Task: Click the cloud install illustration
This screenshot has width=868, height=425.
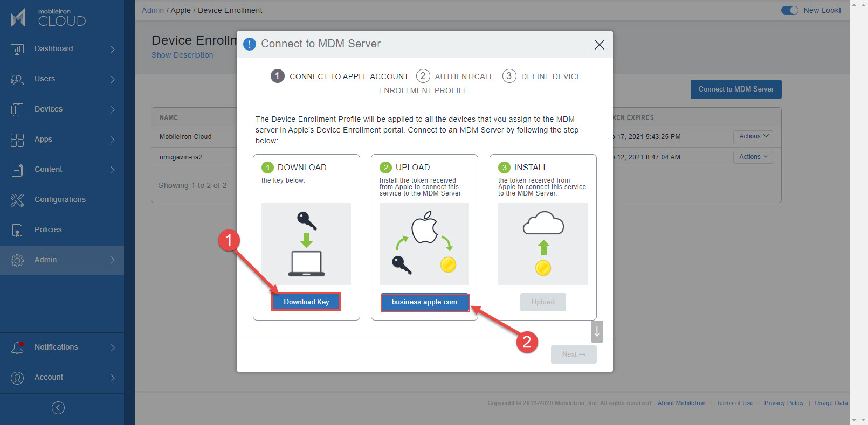Action: pyautogui.click(x=543, y=243)
